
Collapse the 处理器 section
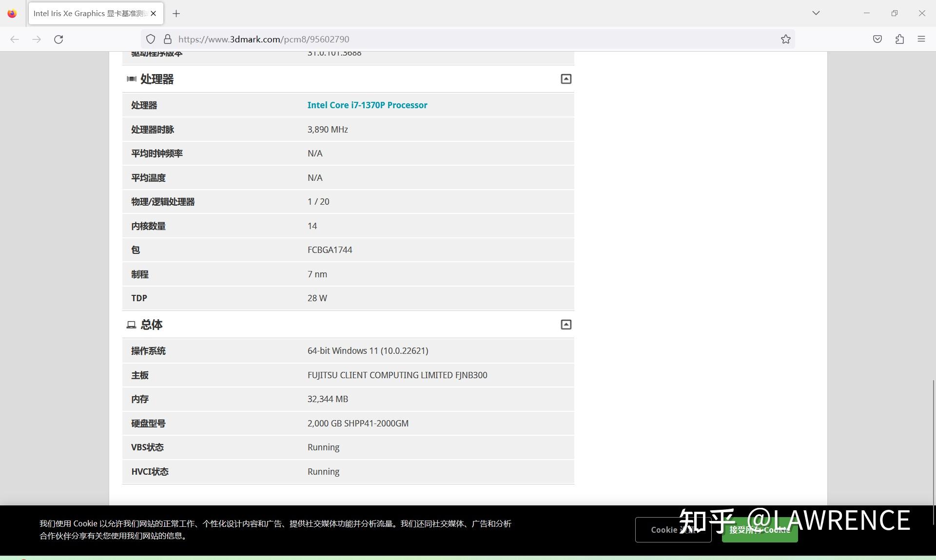pos(565,79)
